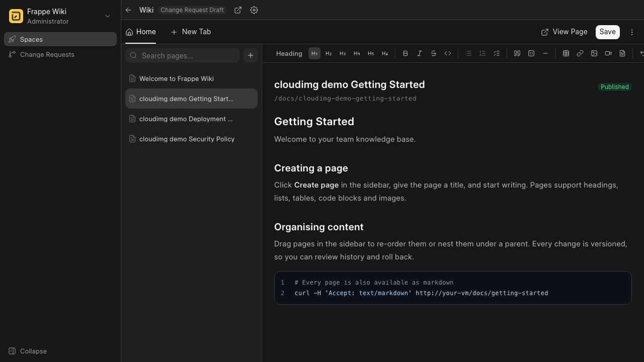Open Welcome to Frappe Wiki page
Image resolution: width=644 pixels, height=362 pixels.
191,78
